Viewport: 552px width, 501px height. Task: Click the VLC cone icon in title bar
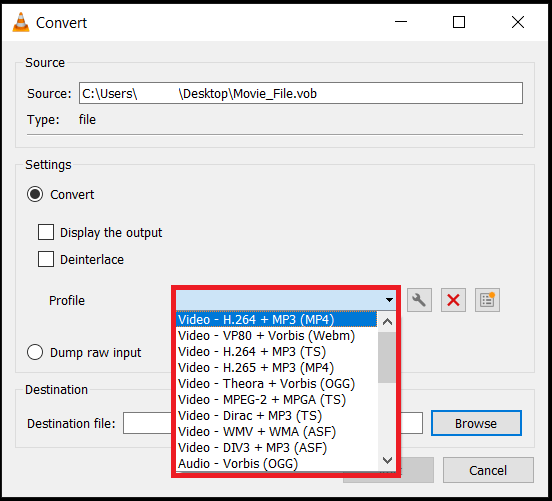20,23
